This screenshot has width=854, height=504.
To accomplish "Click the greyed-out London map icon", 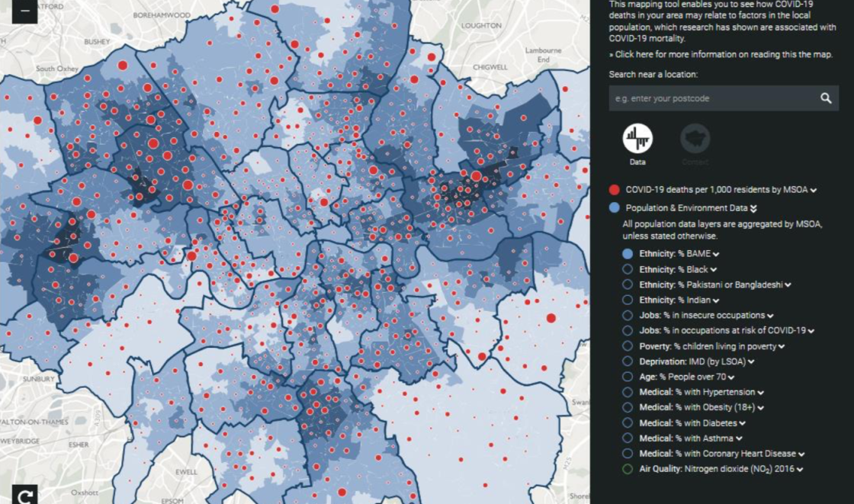I will coord(695,139).
